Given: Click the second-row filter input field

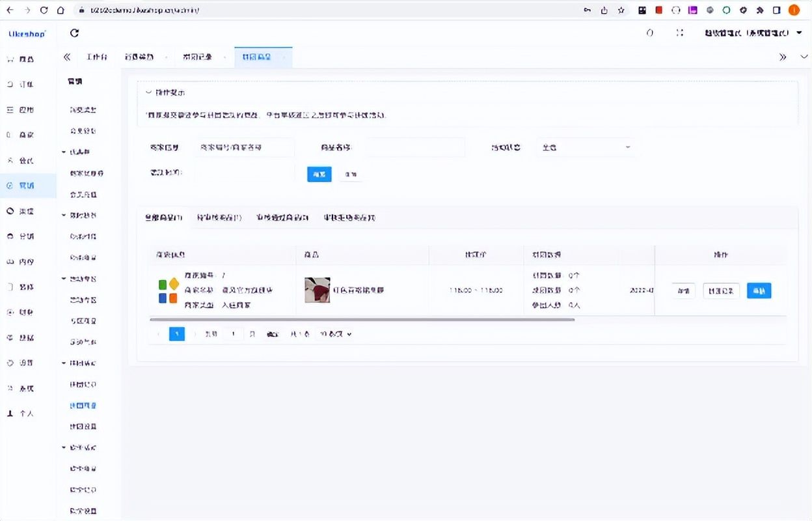Looking at the screenshot, I should (244, 173).
